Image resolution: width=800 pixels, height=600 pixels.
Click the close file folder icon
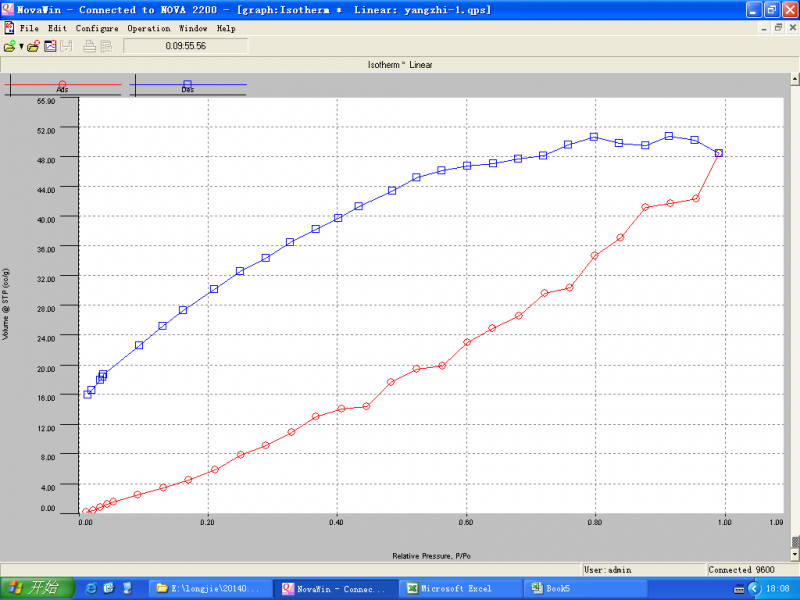pos(34,46)
